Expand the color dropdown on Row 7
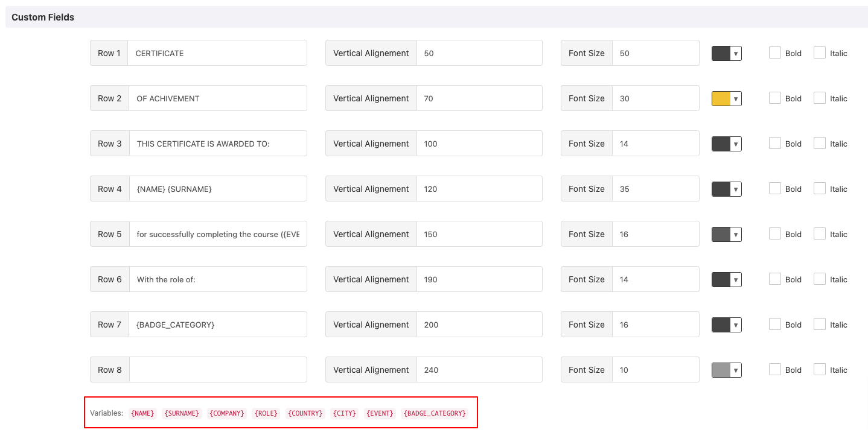The height and width of the screenshot is (441, 868). (x=727, y=325)
